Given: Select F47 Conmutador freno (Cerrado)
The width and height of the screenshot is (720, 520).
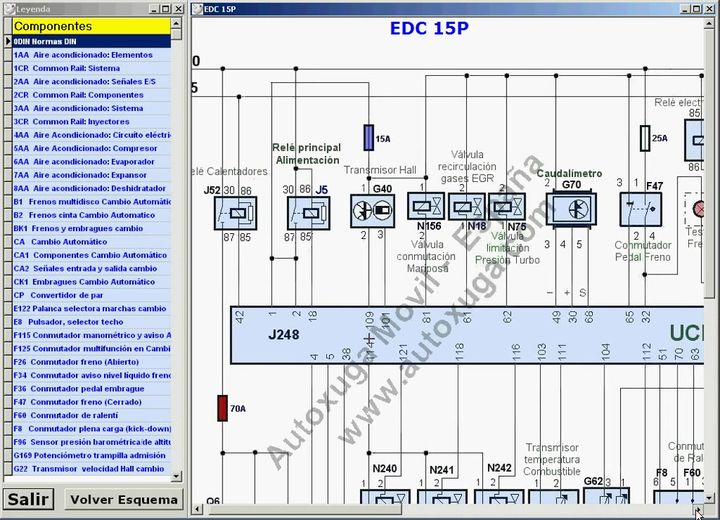Looking at the screenshot, I should (92, 401).
